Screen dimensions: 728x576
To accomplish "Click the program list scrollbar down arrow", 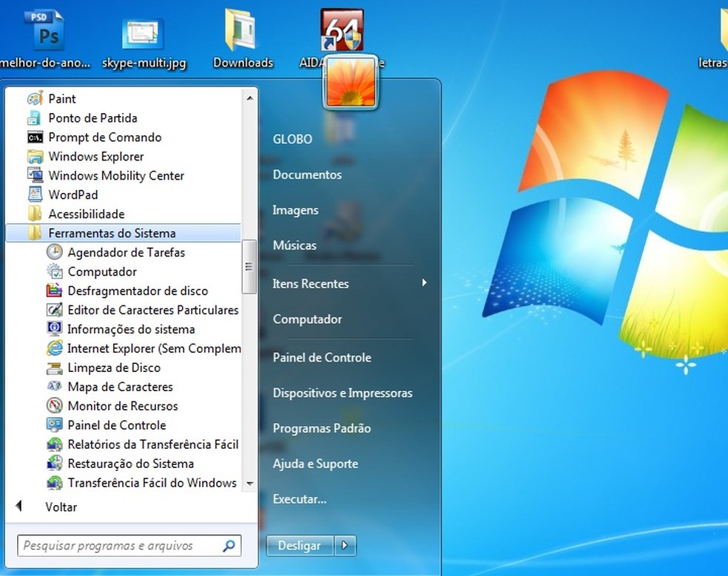I will (x=249, y=484).
